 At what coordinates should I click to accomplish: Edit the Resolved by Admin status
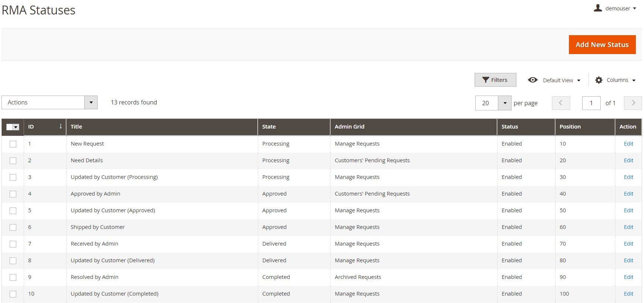click(x=628, y=277)
